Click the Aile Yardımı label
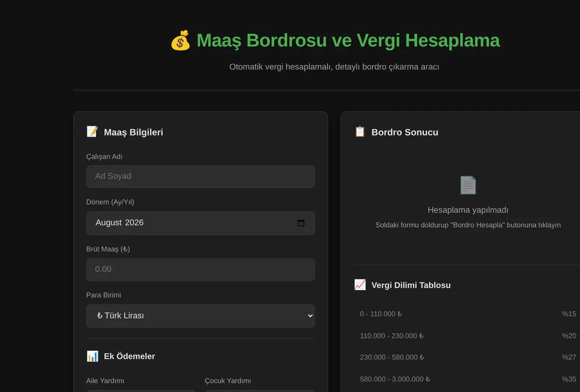 tap(105, 381)
